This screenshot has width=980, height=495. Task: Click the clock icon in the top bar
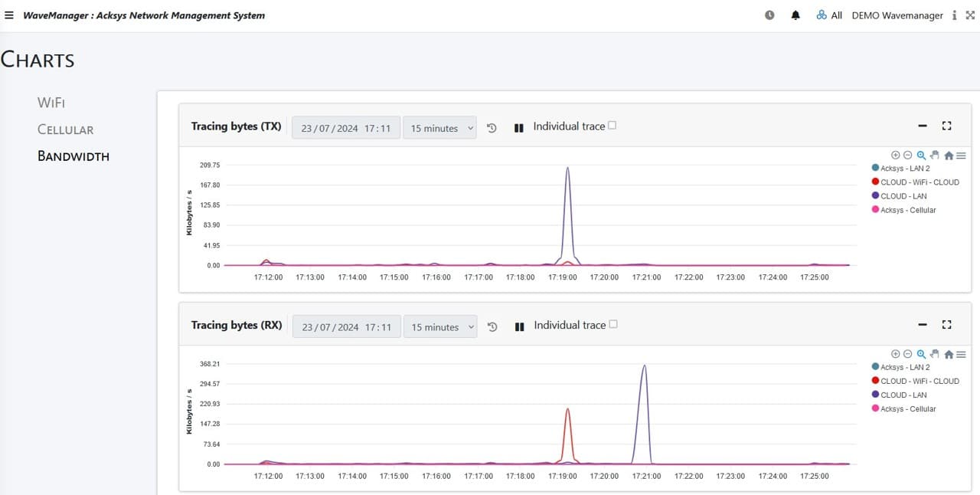click(769, 15)
